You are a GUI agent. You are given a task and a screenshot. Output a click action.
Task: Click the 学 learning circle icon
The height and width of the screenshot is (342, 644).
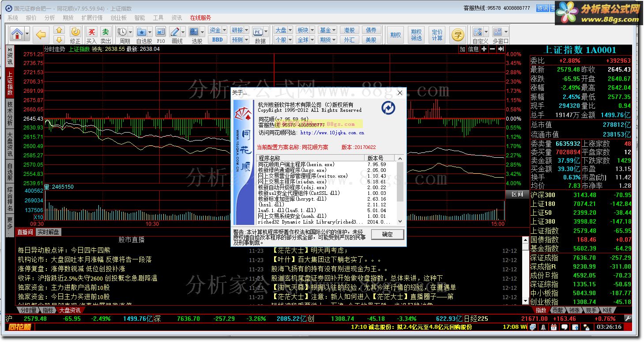458,34
